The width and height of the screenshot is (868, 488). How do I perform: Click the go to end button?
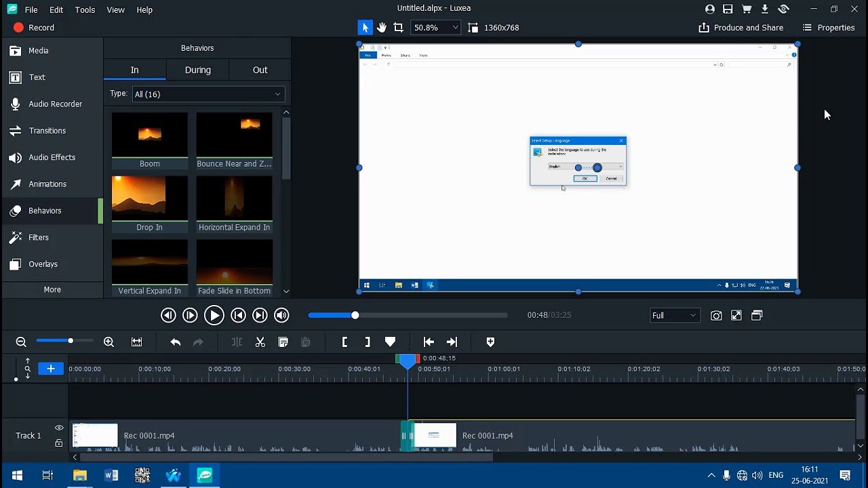[x=260, y=315]
